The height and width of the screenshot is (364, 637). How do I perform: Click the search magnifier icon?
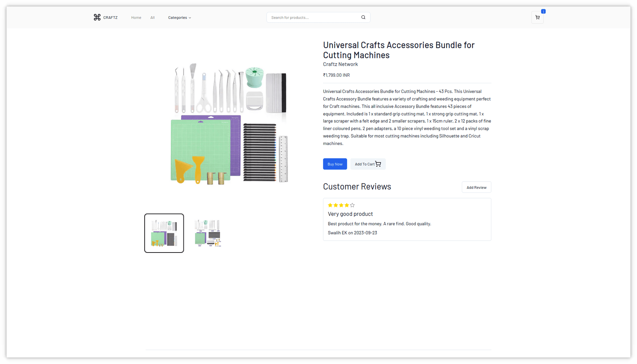click(x=363, y=17)
